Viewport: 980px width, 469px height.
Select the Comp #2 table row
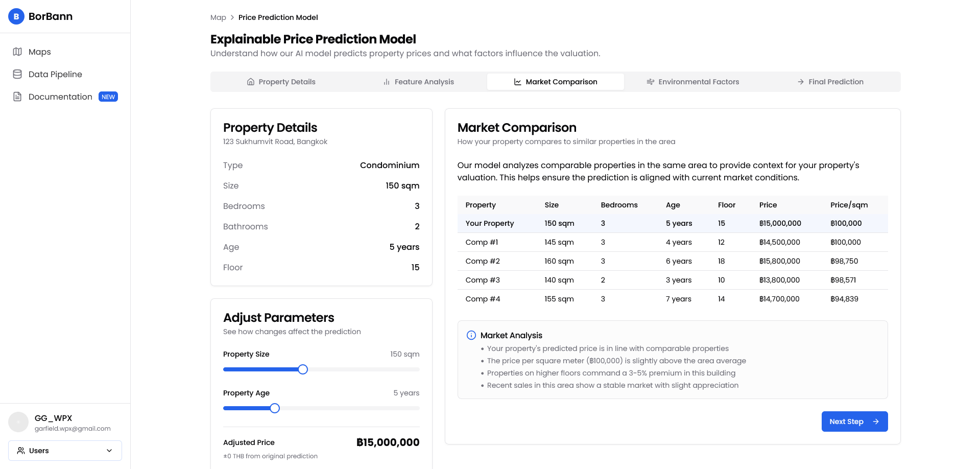(x=672, y=261)
